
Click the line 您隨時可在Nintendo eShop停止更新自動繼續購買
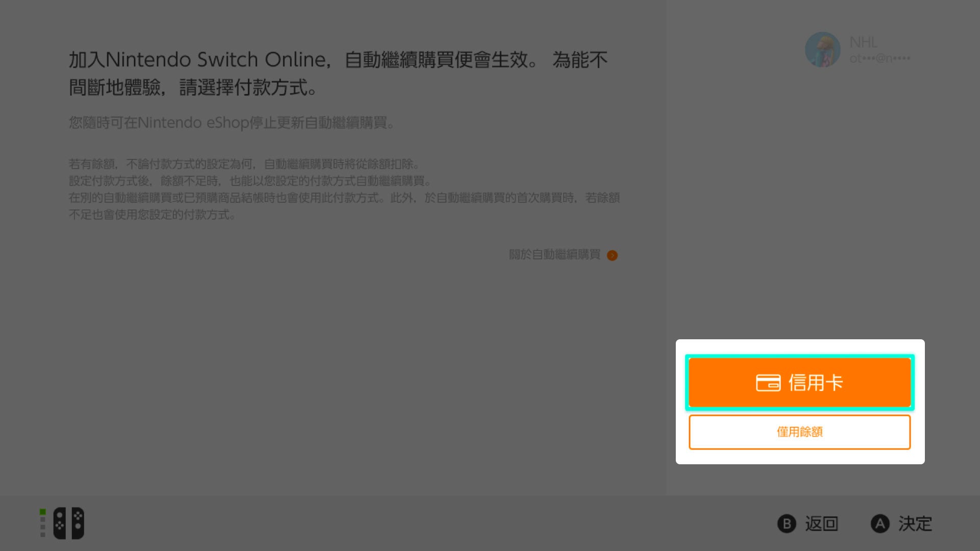click(232, 122)
